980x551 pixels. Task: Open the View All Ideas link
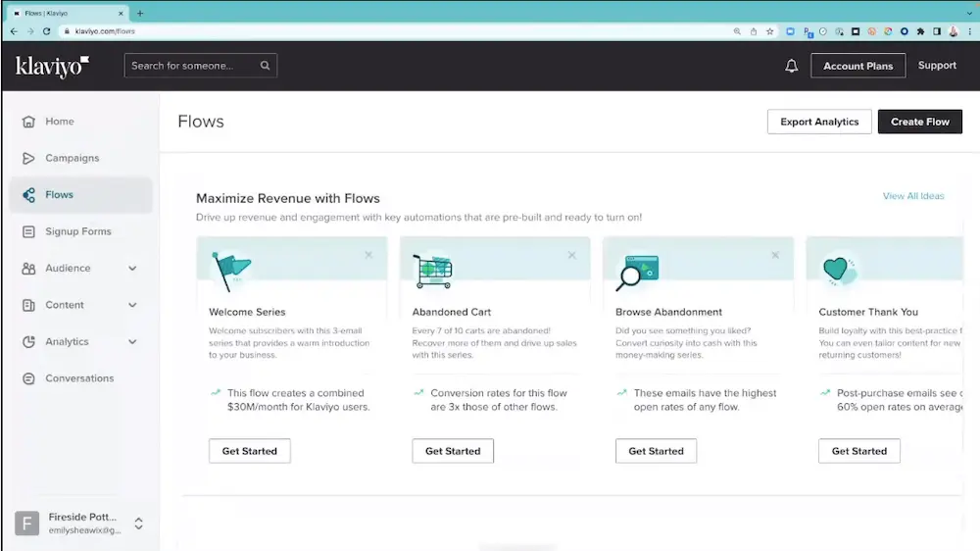(x=912, y=196)
